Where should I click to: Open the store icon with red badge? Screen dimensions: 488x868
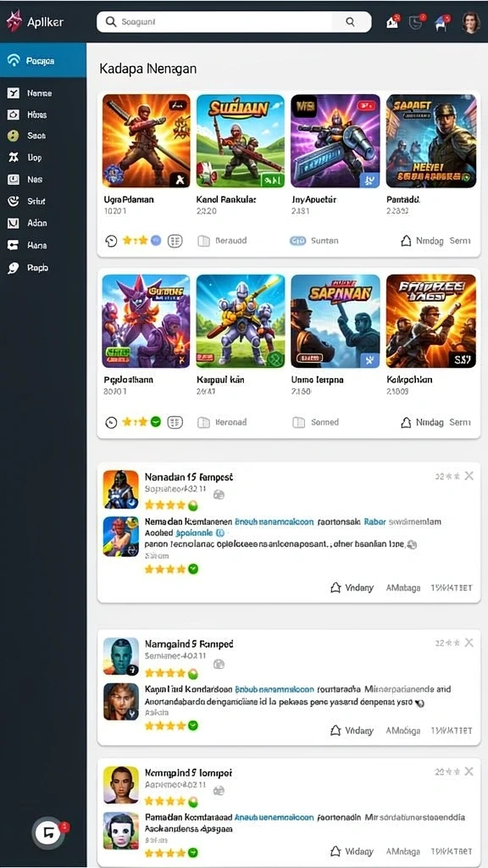click(x=442, y=22)
